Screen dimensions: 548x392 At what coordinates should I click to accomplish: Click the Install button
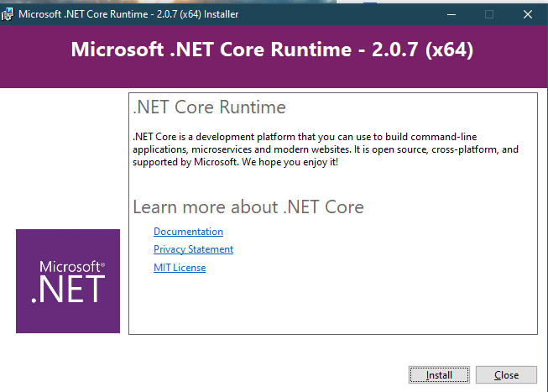coord(439,375)
